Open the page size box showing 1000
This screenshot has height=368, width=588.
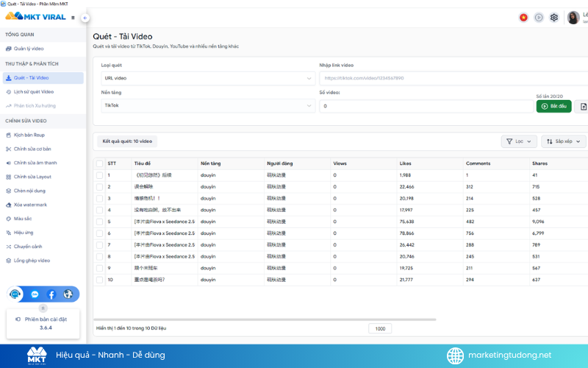tap(380, 329)
